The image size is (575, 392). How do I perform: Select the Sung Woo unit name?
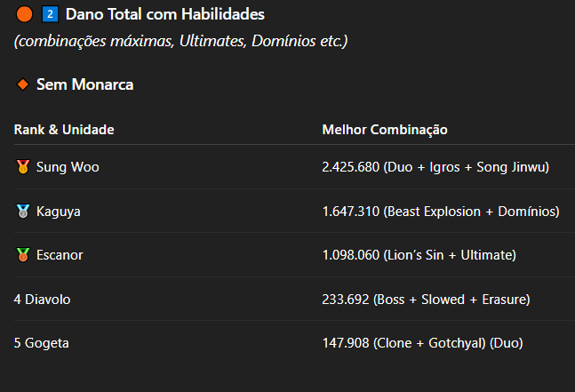pyautogui.click(x=68, y=166)
